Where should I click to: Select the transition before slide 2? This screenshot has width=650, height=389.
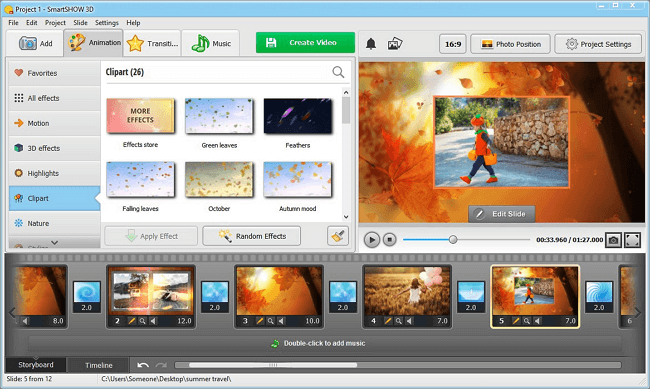87,297
